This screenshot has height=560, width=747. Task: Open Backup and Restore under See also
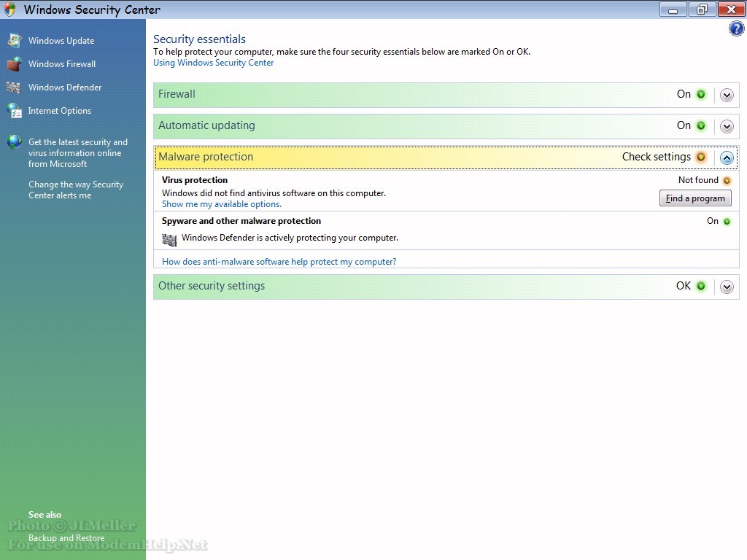pyautogui.click(x=66, y=537)
